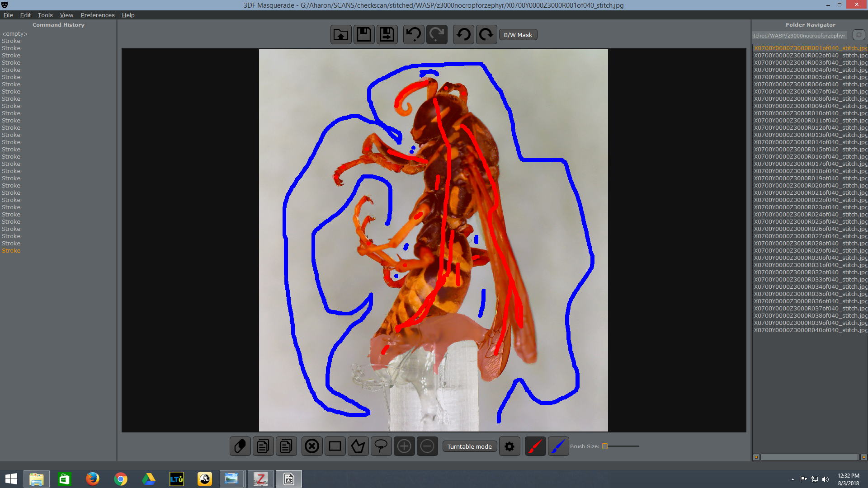Pick the blue background brush
This screenshot has height=488, width=868.
(x=558, y=446)
